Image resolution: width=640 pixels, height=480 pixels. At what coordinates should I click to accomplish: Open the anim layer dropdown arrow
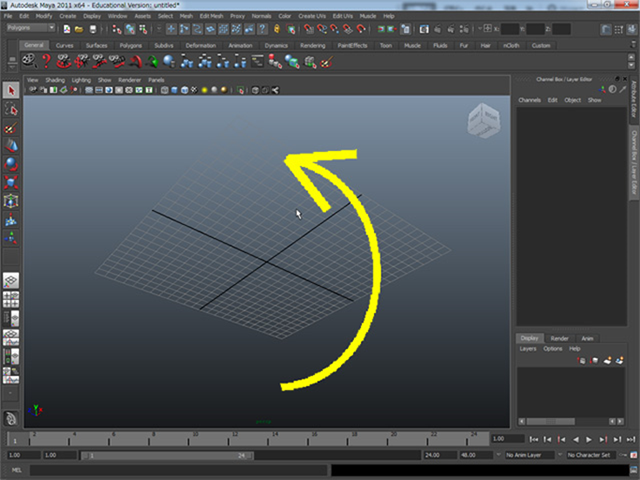[498, 455]
